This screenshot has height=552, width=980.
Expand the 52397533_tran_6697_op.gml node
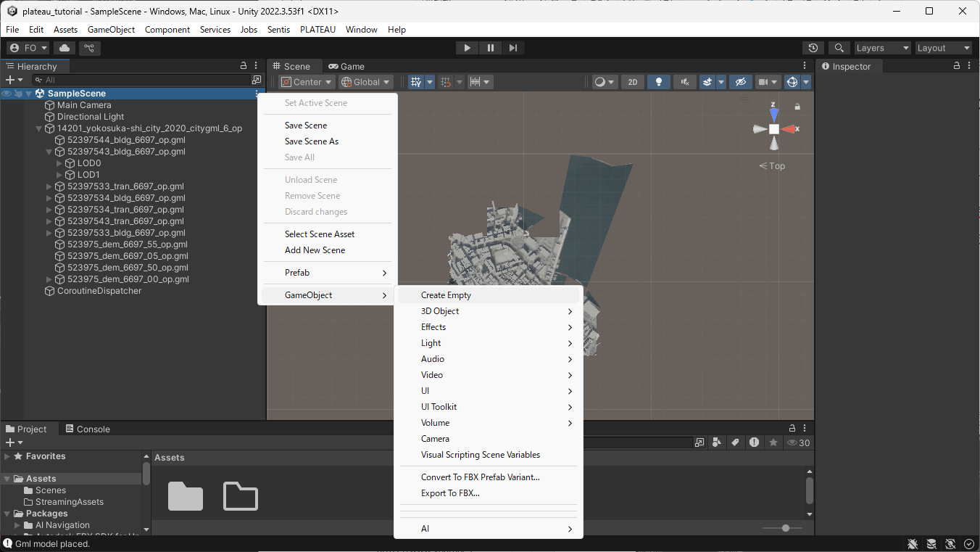coord(49,186)
